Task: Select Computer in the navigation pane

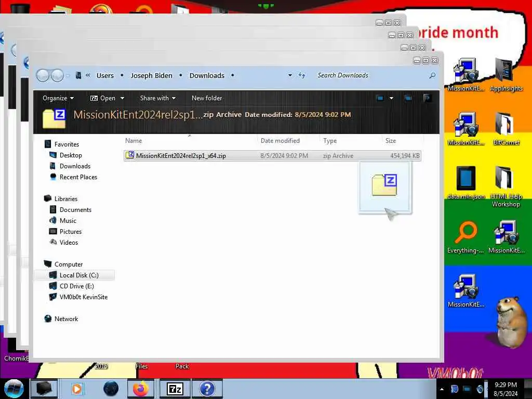Action: point(63,264)
